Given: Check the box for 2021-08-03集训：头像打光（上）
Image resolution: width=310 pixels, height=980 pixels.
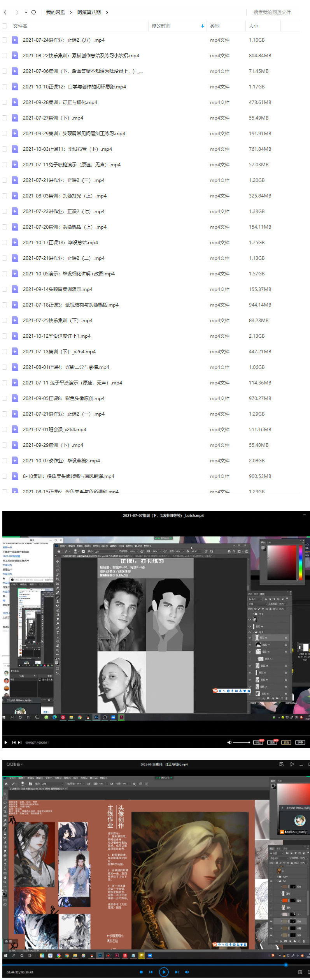Looking at the screenshot, I should pyautogui.click(x=5, y=196).
